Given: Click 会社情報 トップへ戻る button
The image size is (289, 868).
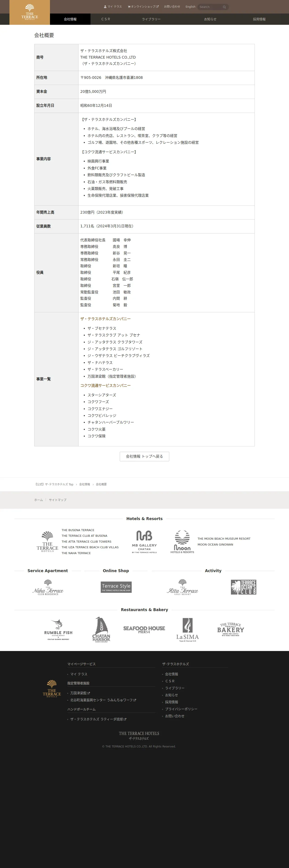Looking at the screenshot, I should [144, 456].
